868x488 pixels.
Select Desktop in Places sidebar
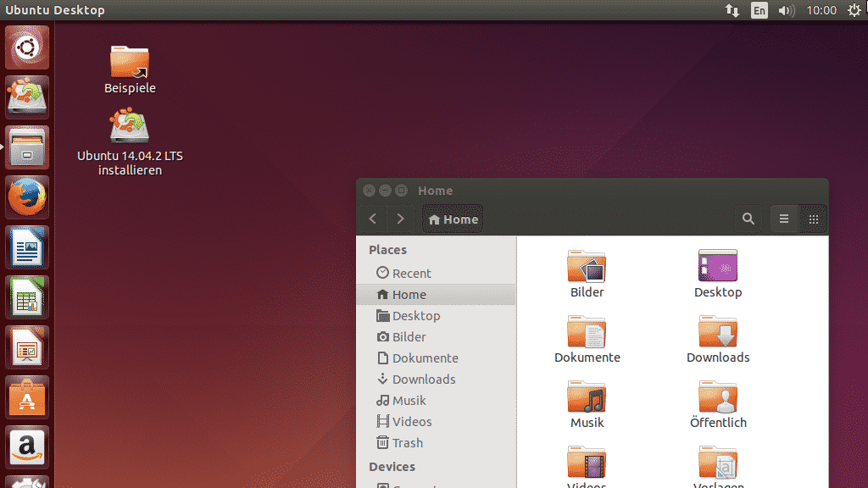coord(437,316)
